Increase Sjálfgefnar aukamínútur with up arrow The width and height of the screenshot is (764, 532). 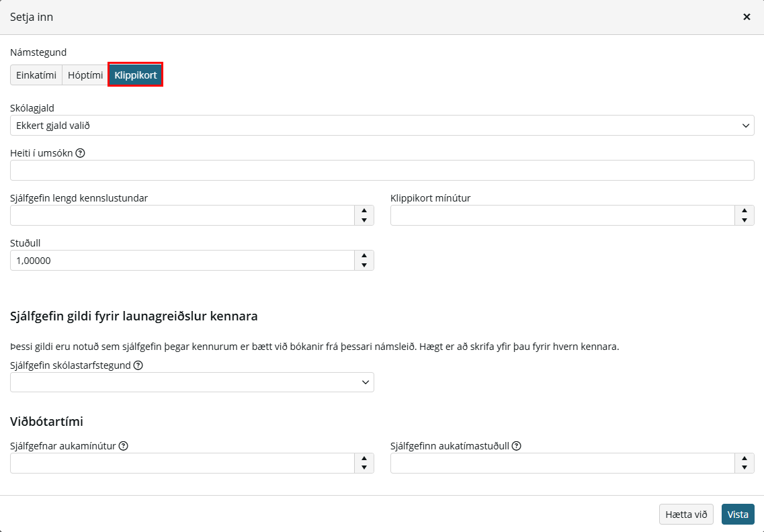click(x=364, y=458)
